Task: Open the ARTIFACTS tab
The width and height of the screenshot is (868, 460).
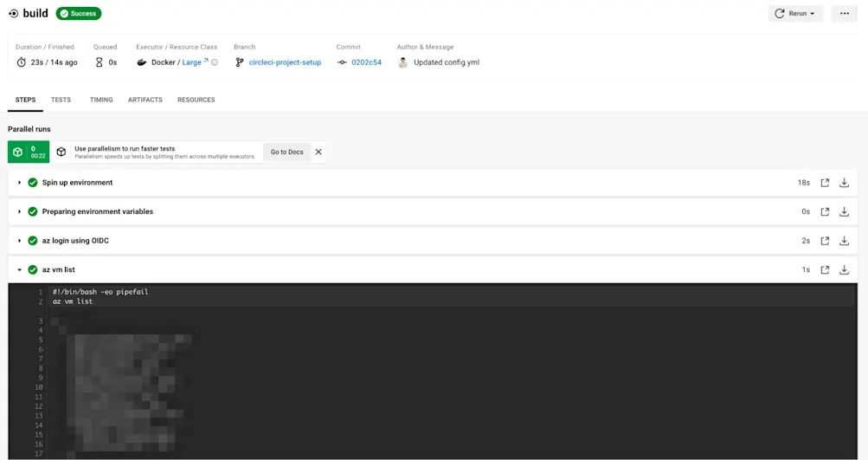Action: click(145, 100)
